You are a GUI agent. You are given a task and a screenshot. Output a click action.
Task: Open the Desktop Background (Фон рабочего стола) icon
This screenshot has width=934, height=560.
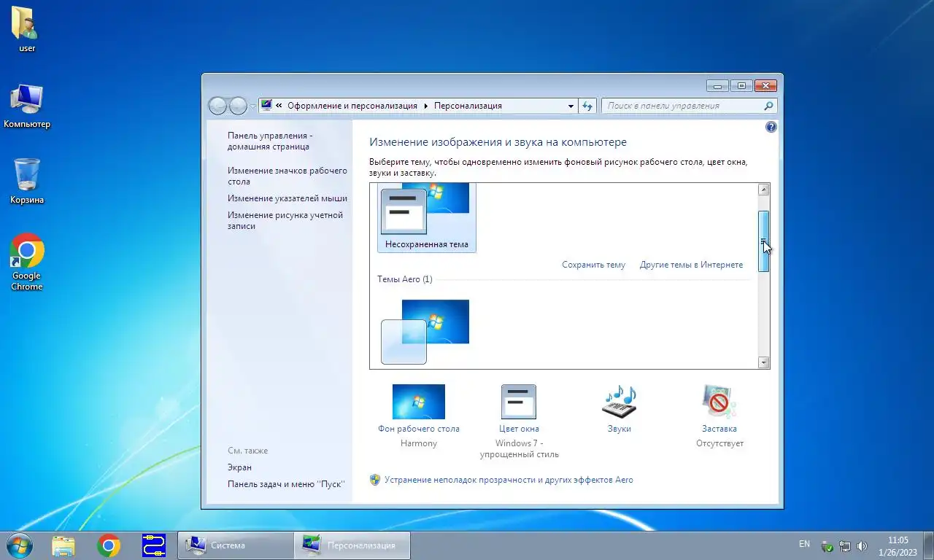point(419,402)
